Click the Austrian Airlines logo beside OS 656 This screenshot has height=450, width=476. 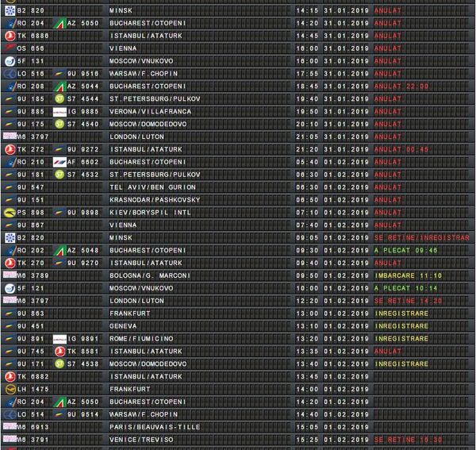10,48
